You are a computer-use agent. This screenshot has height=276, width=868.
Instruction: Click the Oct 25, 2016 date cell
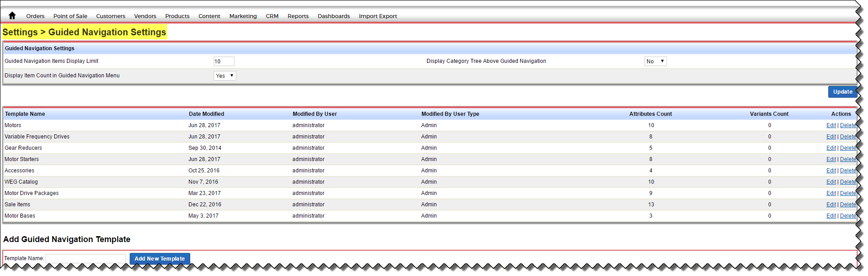point(204,171)
